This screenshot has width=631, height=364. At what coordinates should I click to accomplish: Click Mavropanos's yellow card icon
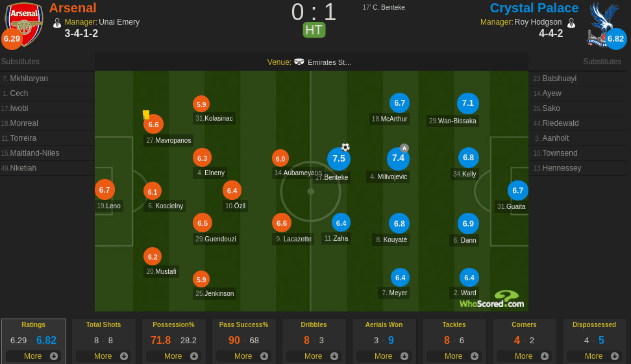146,114
